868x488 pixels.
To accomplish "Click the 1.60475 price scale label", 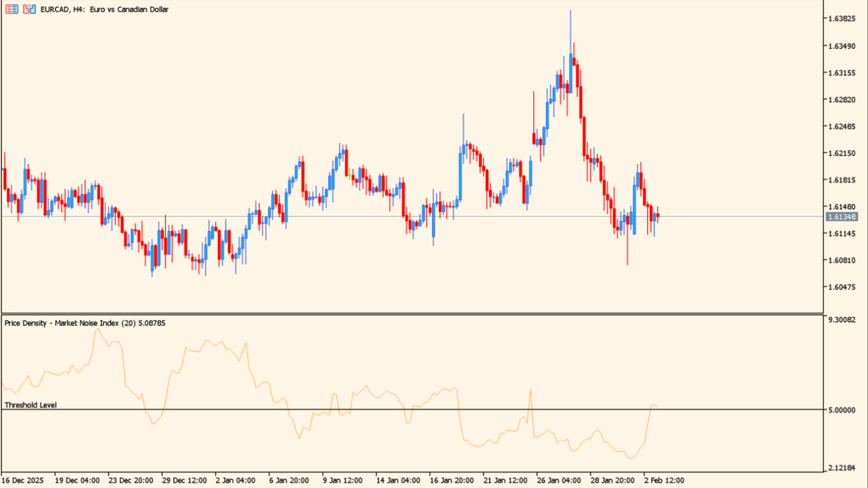I will click(842, 287).
